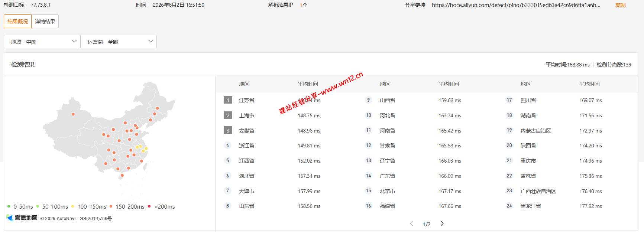Viewport: 644px width, 235px height.
Task: Toggle the 100-150ms yellow legend dot
Action: click(72, 206)
